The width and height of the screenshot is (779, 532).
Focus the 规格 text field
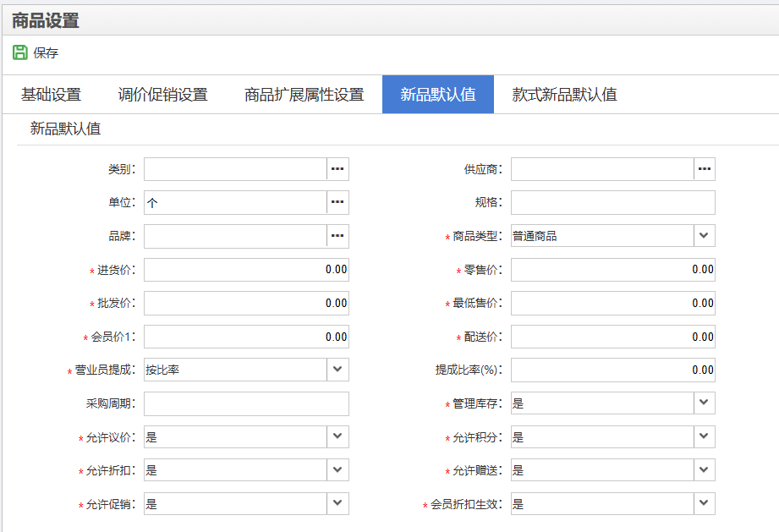612,203
